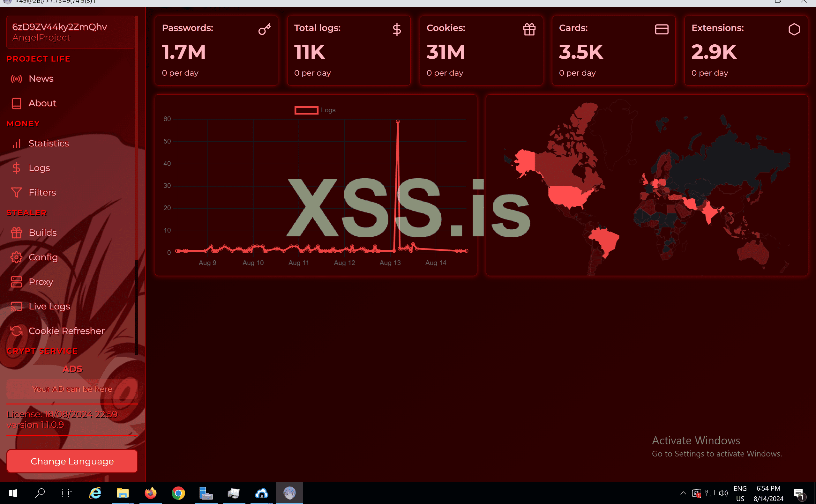
Task: Toggle the Logs dataset legend in chart
Action: pos(306,110)
